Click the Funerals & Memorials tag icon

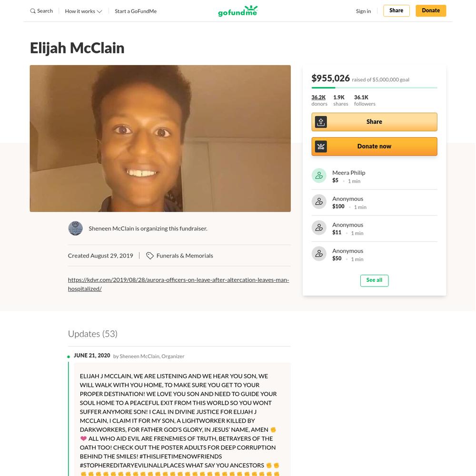[149, 256]
